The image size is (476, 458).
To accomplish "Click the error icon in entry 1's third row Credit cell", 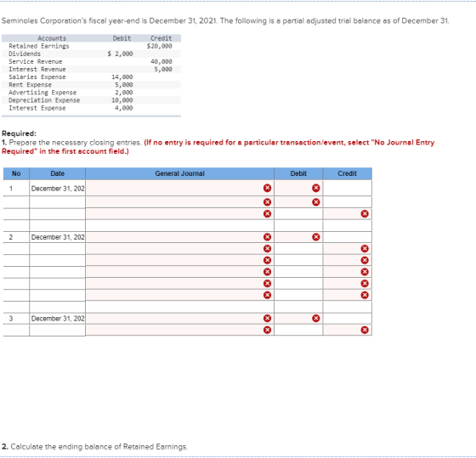I will click(x=365, y=214).
